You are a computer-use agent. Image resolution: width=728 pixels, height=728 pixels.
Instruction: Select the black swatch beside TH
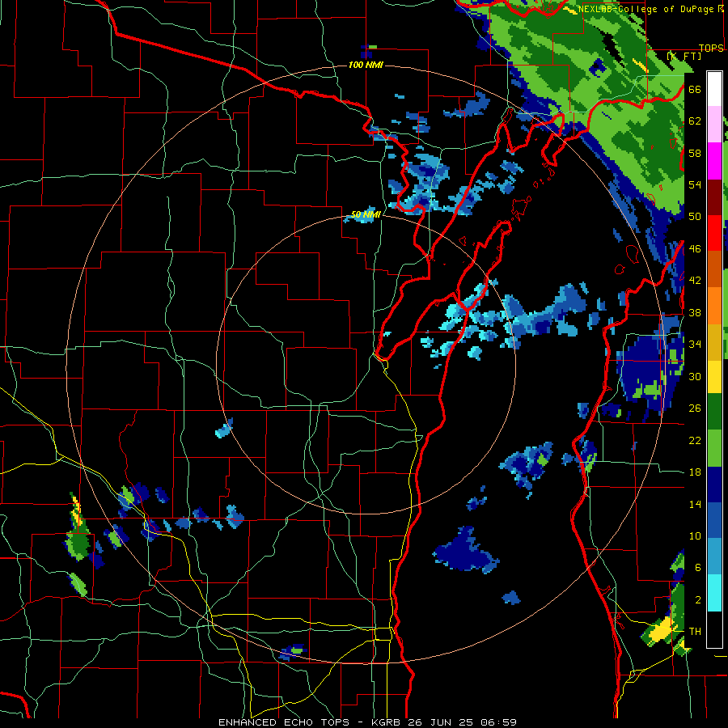coord(714,629)
